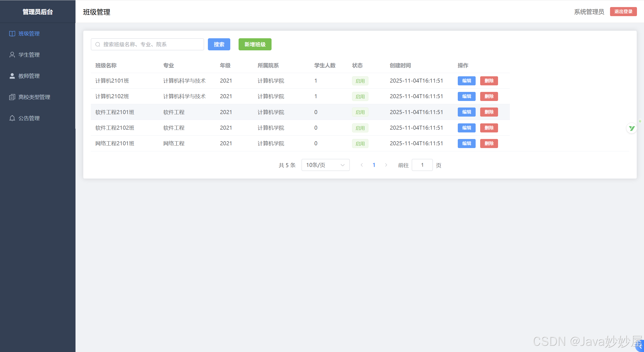Click the document icon beside 离校类型管理
Viewport: 644px width, 352px height.
tap(12, 97)
